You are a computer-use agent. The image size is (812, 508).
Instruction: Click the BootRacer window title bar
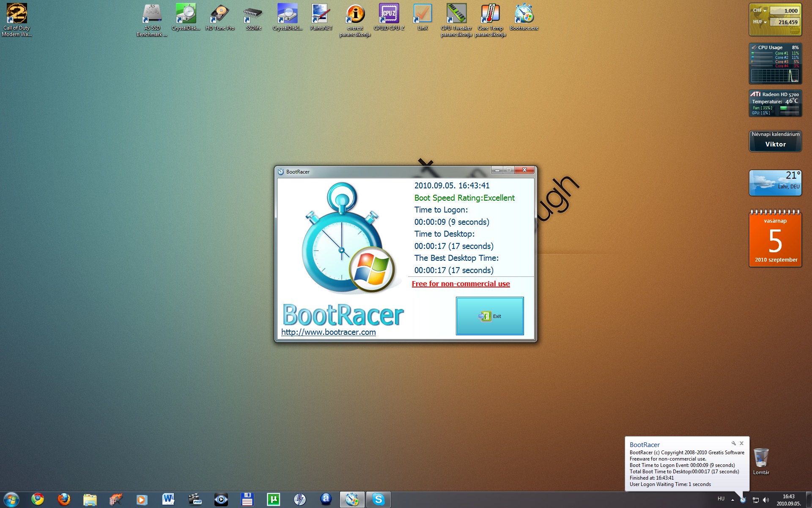pos(385,171)
